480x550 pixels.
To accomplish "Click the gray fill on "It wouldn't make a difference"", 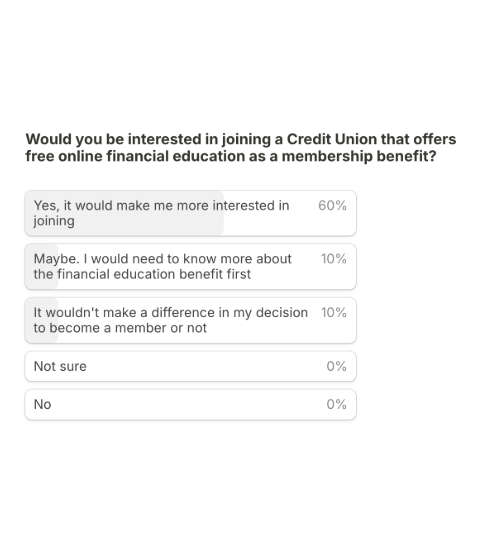I will pos(42,320).
